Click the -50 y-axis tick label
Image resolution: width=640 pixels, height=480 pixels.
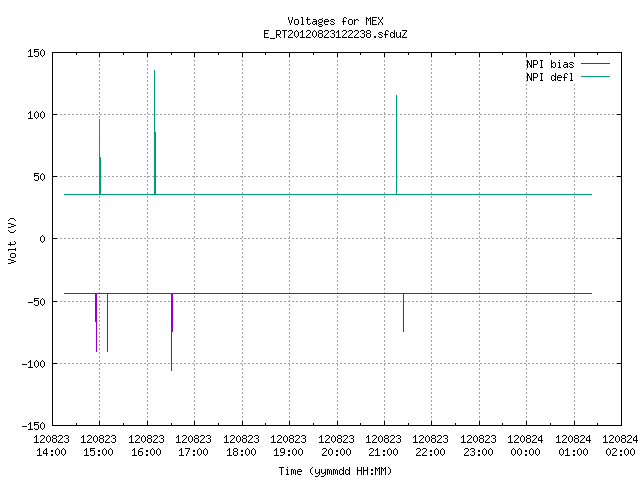coord(36,302)
